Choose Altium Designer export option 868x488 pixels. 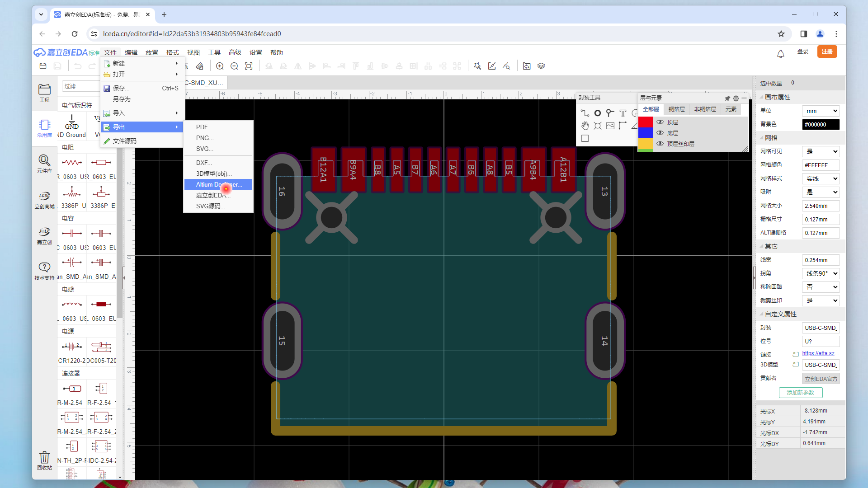click(x=219, y=184)
